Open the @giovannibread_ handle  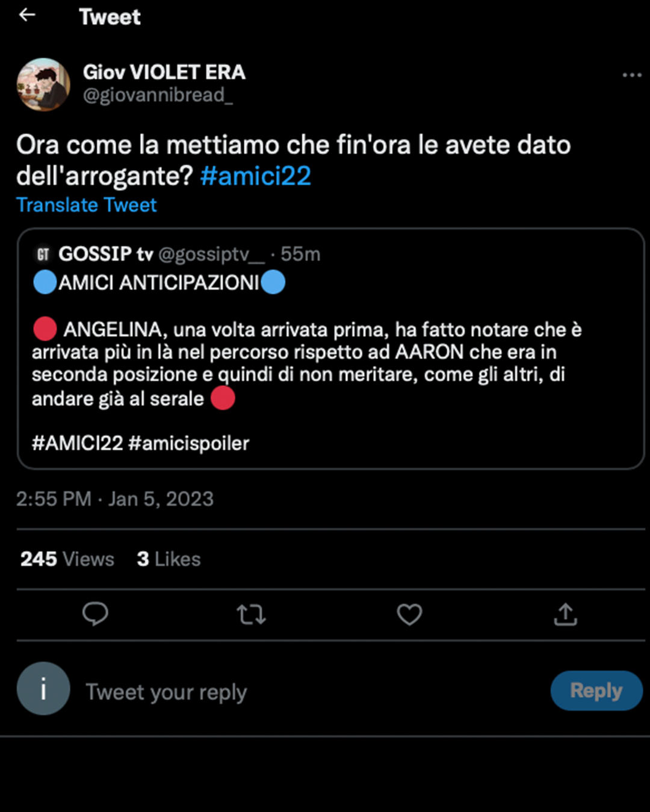pos(158,96)
